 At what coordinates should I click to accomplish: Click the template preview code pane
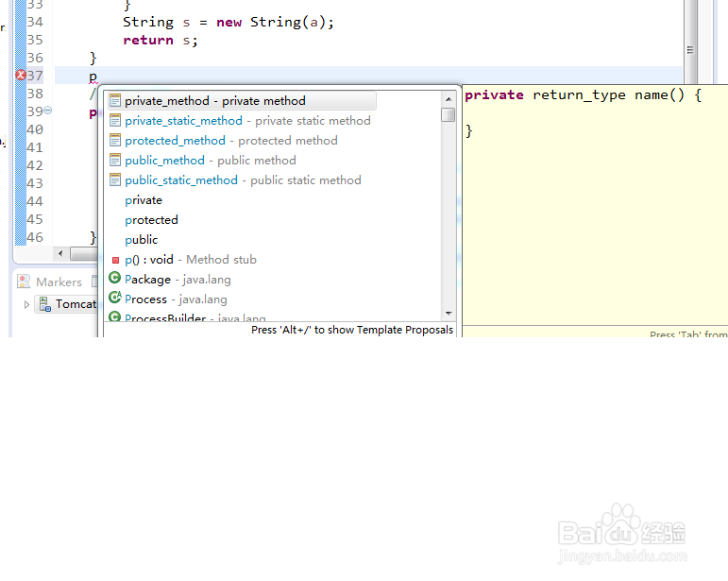(595, 206)
